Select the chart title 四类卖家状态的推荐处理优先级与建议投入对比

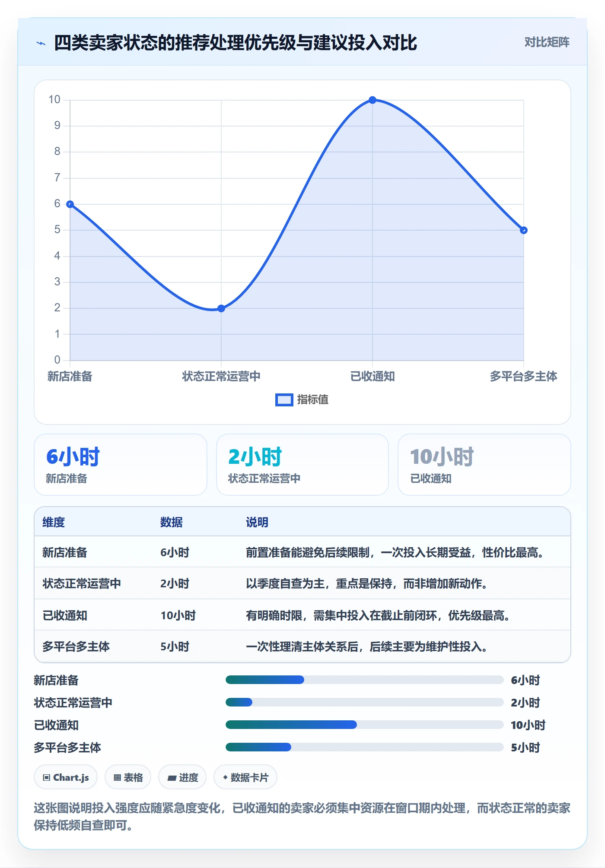(x=236, y=43)
